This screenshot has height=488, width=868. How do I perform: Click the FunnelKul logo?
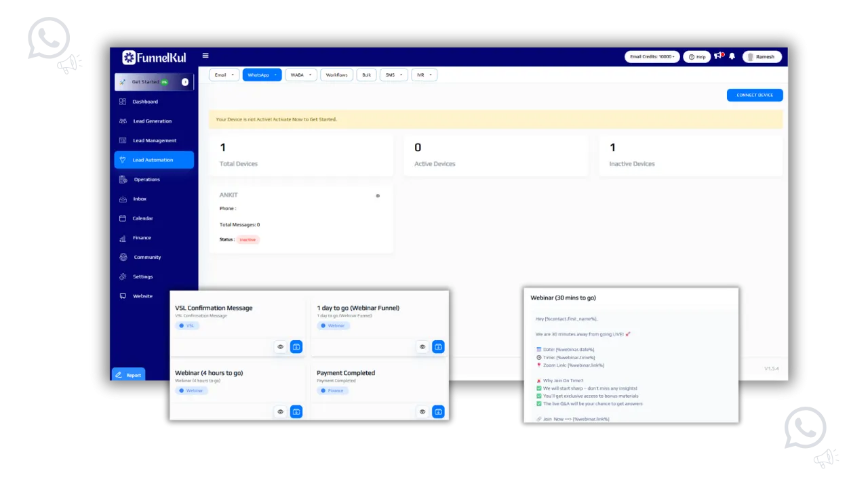pos(154,58)
